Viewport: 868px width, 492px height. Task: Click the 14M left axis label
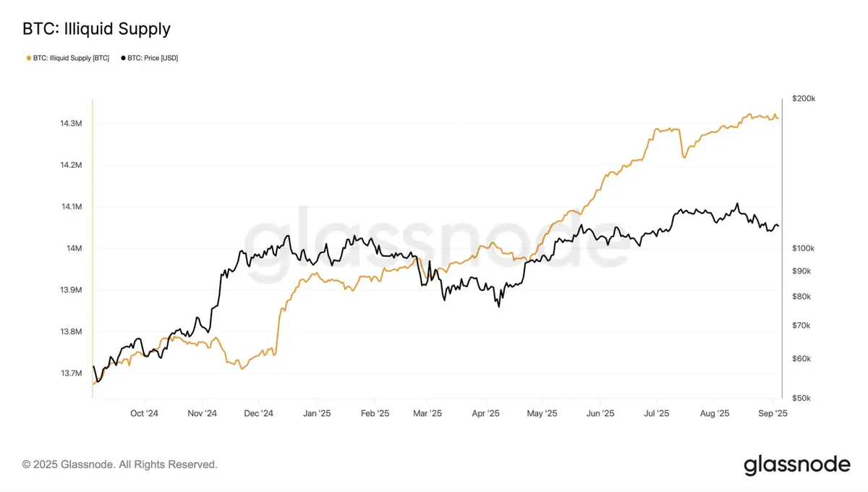click(x=75, y=249)
